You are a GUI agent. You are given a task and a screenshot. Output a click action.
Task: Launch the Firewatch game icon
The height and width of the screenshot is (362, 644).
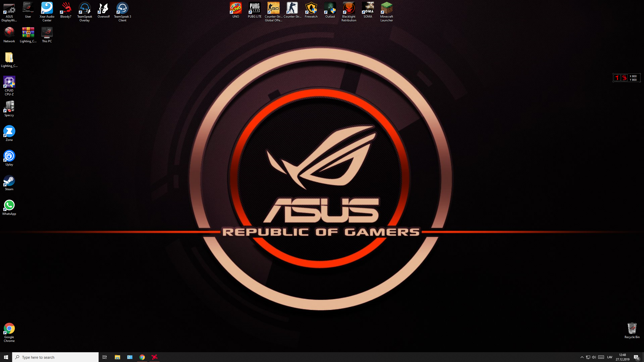coord(311,10)
